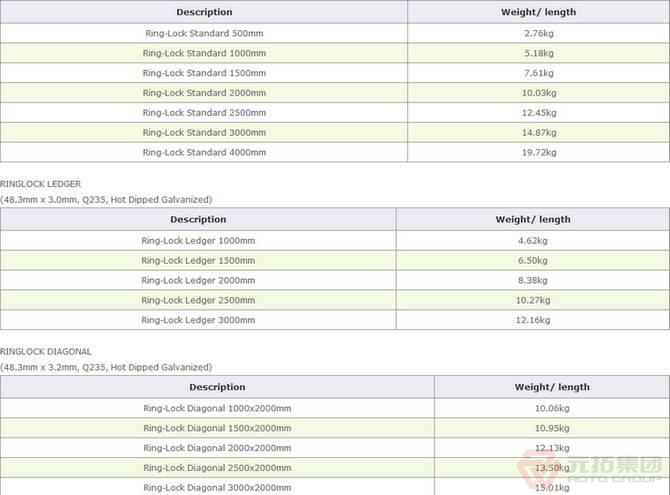Screen dimensions: 670x495
Task: Select the Ring-Lock Standard 500mm row
Action: coord(204,33)
